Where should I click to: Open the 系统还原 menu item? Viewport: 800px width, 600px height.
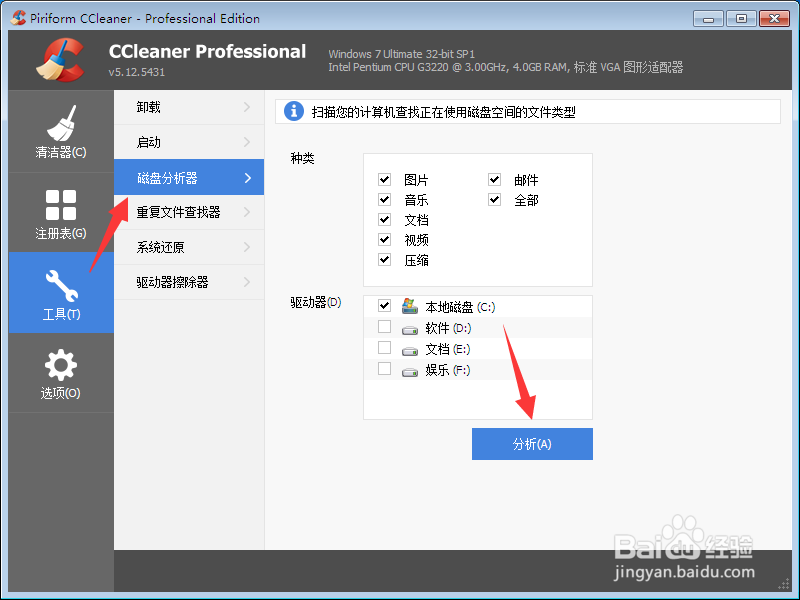(189, 247)
